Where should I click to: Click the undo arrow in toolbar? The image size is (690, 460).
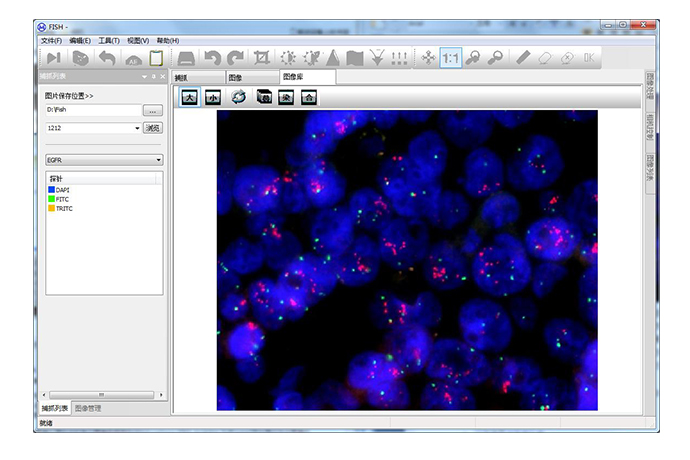click(x=212, y=59)
